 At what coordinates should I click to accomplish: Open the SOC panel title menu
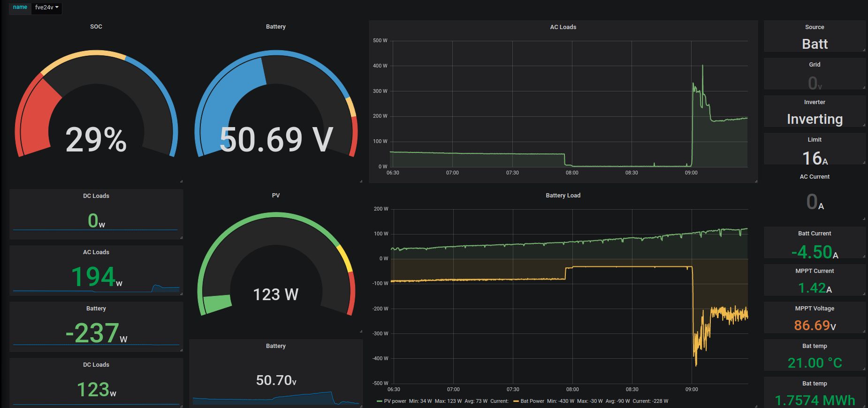coord(96,27)
